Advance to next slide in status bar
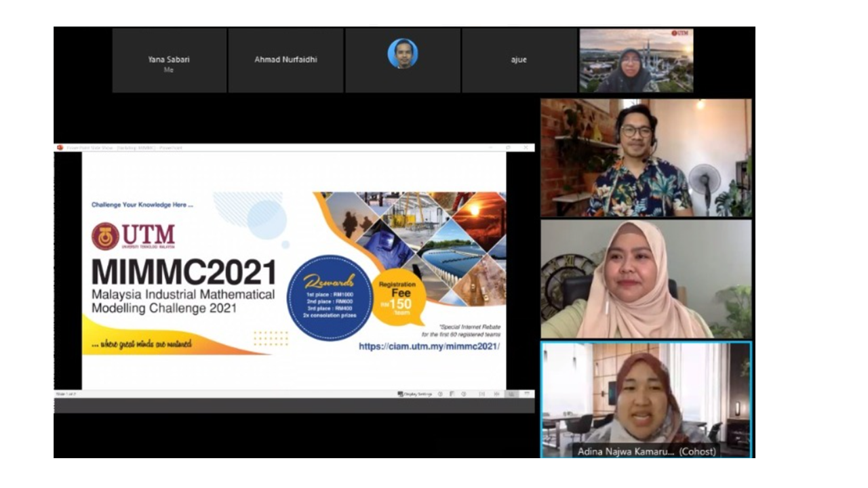The width and height of the screenshot is (868, 488). pos(464,394)
